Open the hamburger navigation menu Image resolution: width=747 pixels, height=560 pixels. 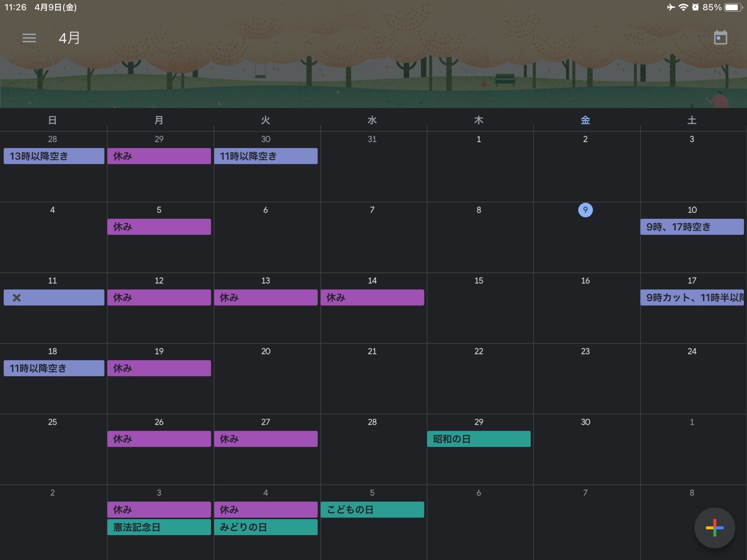click(29, 38)
